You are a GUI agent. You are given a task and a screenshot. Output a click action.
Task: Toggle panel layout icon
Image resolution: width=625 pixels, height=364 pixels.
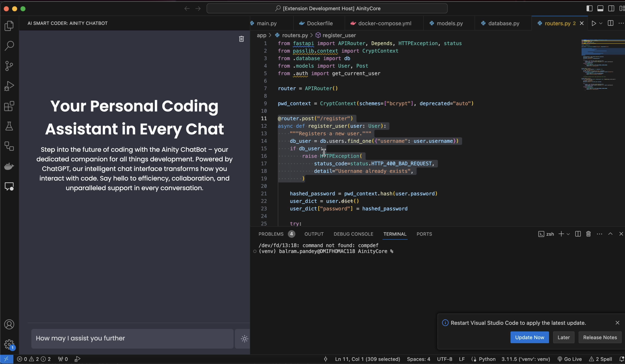600,8
